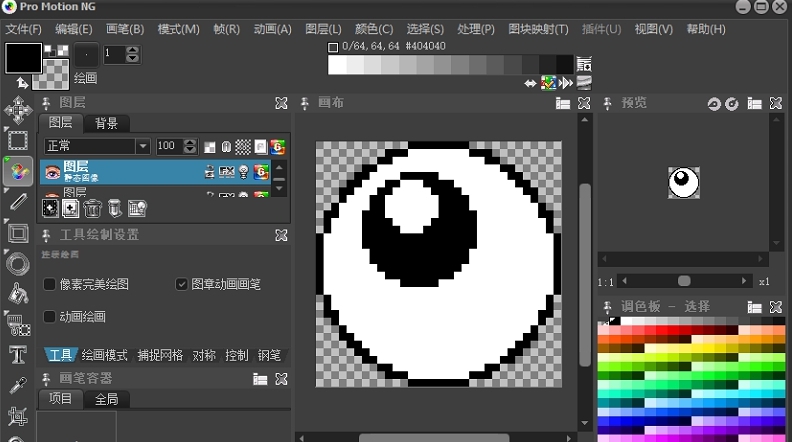Open the 动画(A) menu

(x=273, y=29)
